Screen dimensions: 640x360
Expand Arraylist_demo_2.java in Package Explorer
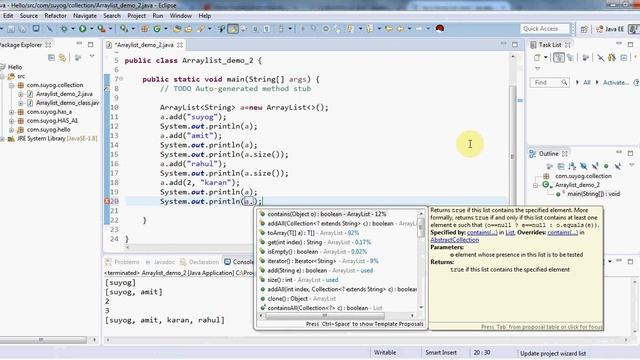coord(20,94)
